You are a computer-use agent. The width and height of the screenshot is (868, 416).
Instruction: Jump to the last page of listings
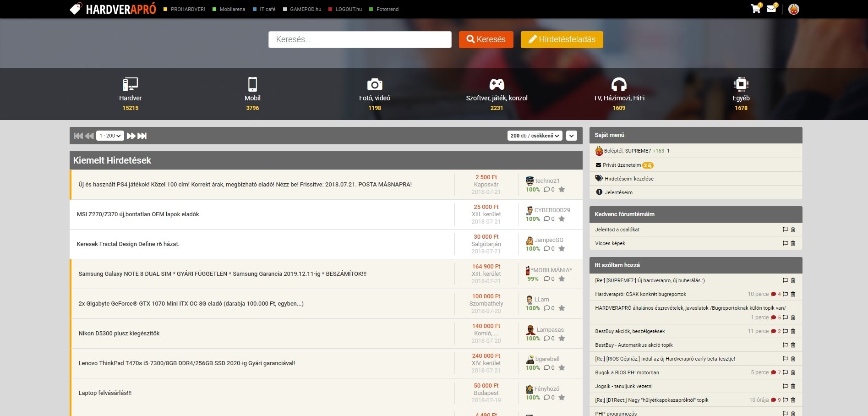tap(142, 136)
